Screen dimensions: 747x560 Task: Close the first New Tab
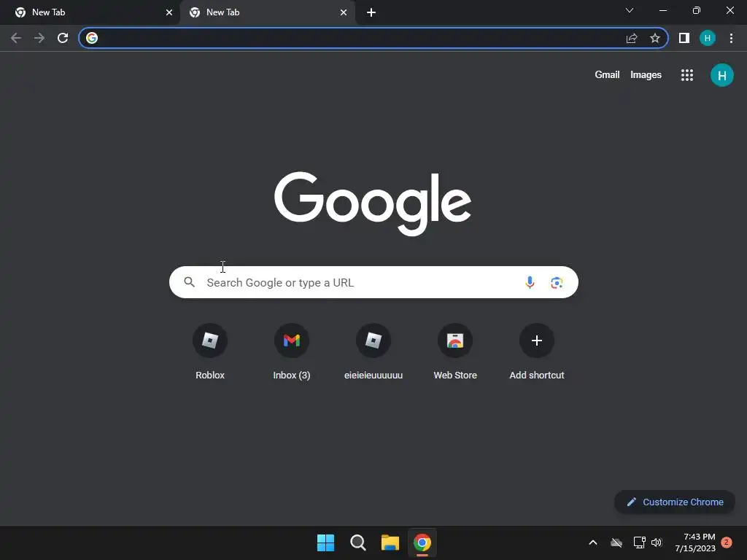point(169,12)
